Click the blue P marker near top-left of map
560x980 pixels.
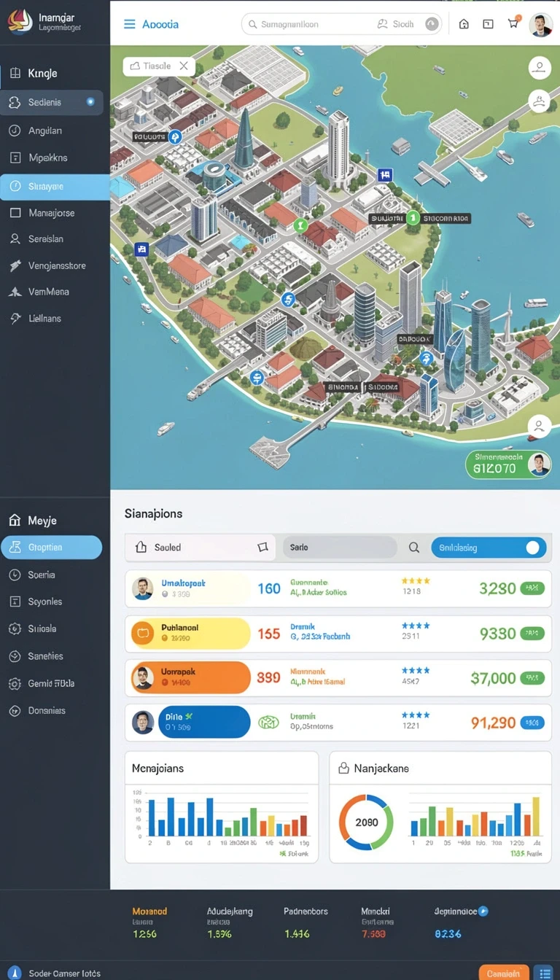tap(175, 136)
